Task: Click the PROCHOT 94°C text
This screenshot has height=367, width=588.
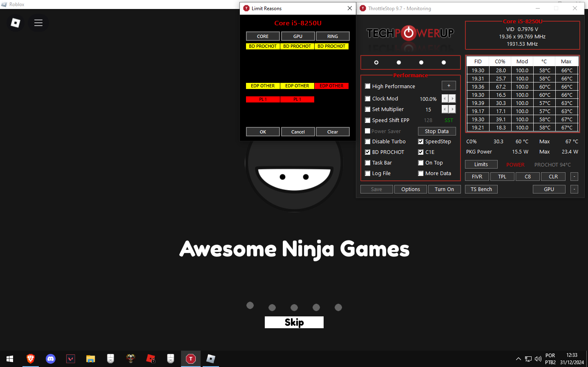Action: click(552, 165)
